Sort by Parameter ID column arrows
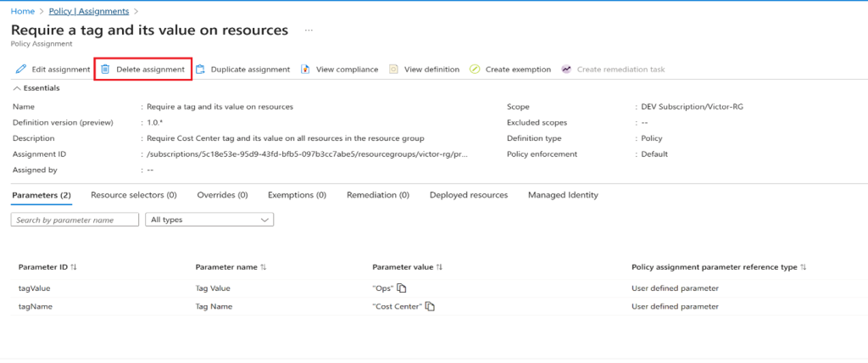 pos(74,267)
